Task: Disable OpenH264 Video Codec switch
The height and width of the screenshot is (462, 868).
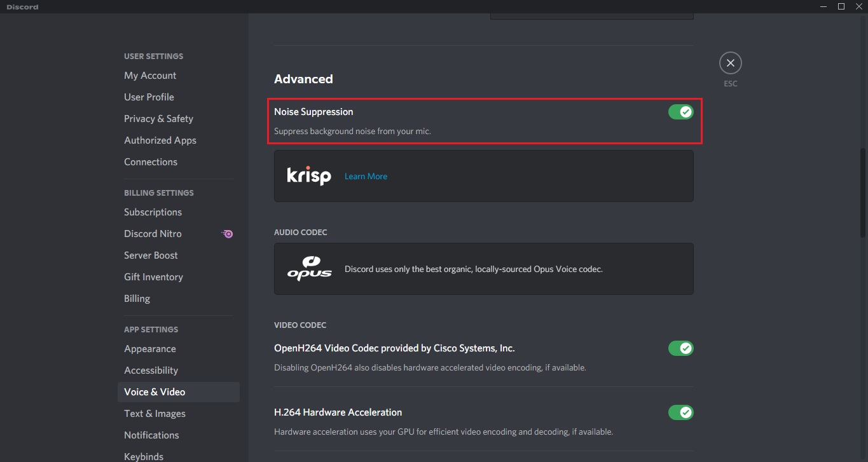Action: coord(680,348)
